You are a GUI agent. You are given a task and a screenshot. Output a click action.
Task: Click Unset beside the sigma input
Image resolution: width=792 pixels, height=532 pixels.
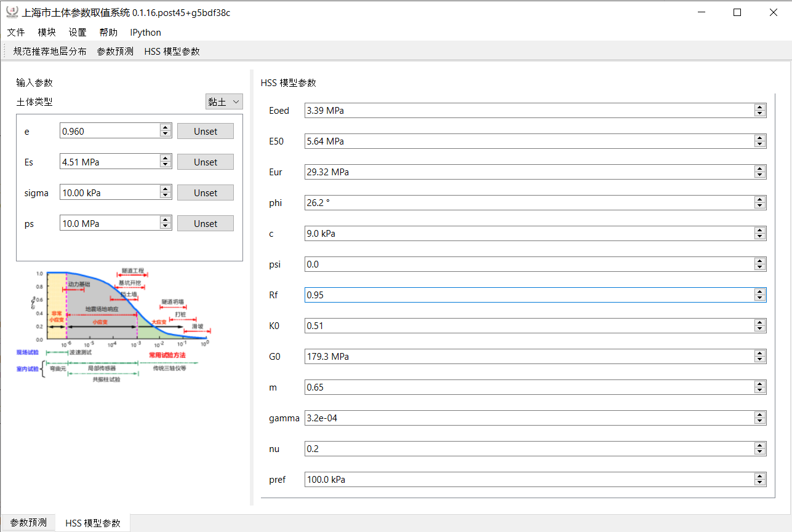[206, 193]
